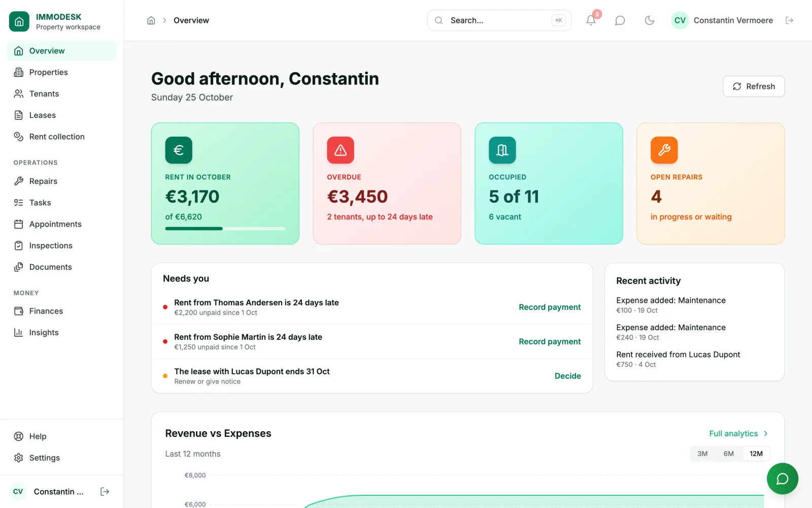Screen dimensions: 812x508
Task: Click the Open Repairs wrench icon
Action: [x=664, y=150]
